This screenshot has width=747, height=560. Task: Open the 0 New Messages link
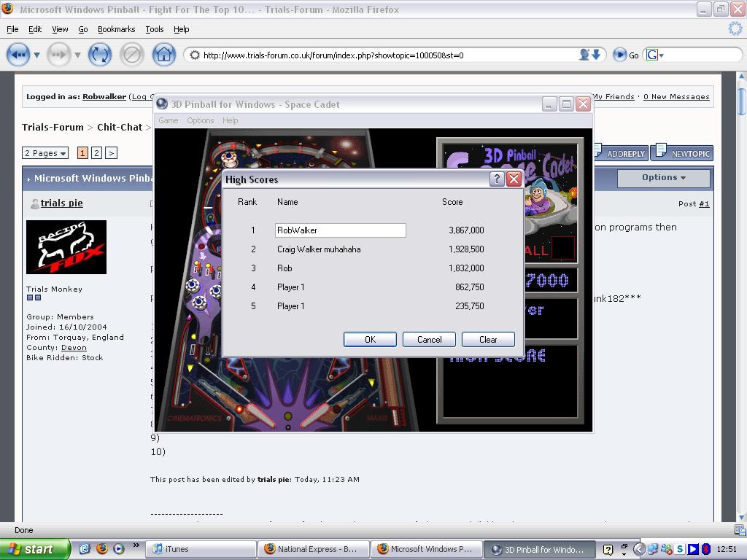(676, 97)
